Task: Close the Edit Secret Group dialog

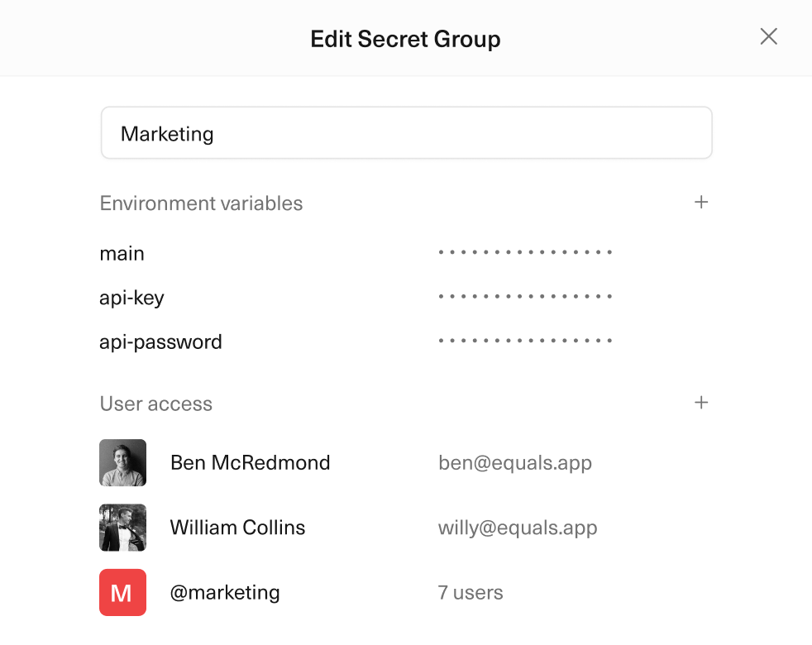Action: 768,36
